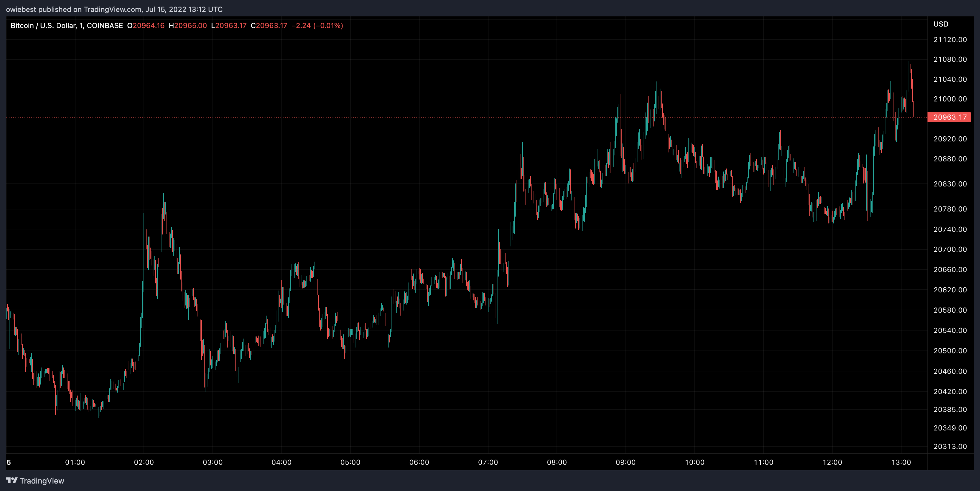980x491 pixels.
Task: Click the low value L20963.17 in header
Action: [229, 25]
